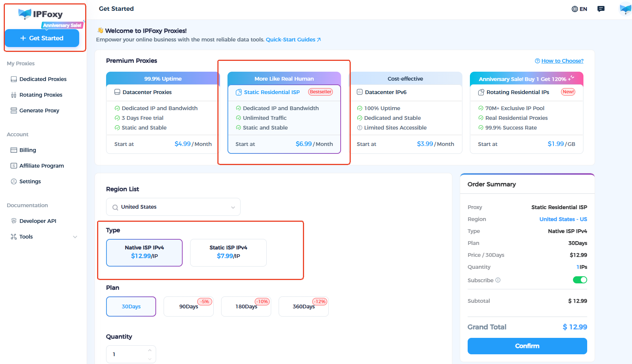Choose the 90Days plan
Image resolution: width=632 pixels, height=364 pixels.
point(189,307)
